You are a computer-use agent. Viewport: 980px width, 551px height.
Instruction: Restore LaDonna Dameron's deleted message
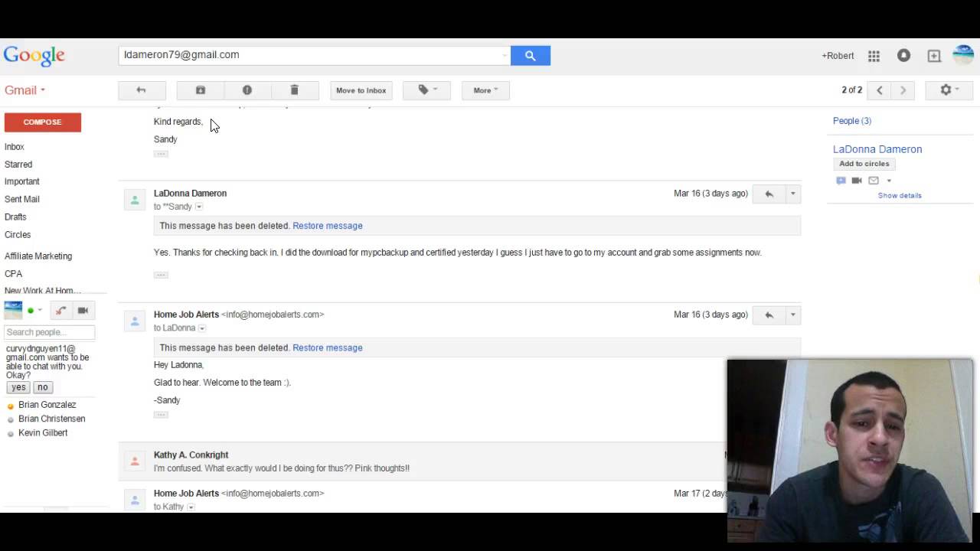pyautogui.click(x=328, y=226)
